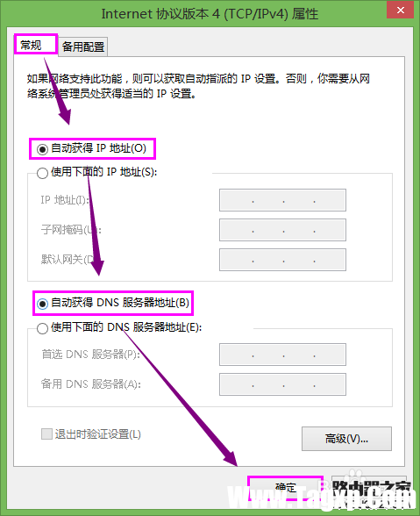Click the 退出时验证设置(L) label text
The image size is (420, 516).
(x=97, y=434)
